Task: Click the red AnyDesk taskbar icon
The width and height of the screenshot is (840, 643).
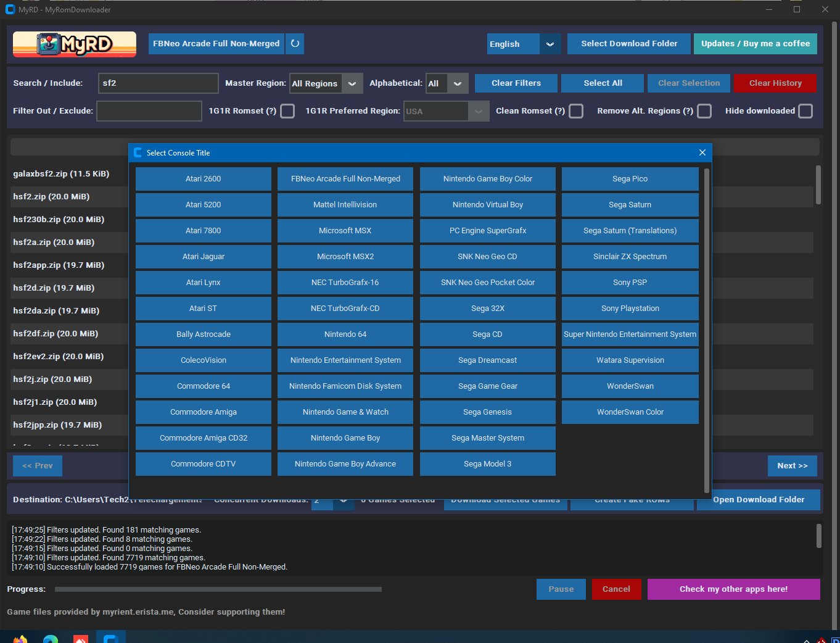Action: (81, 639)
